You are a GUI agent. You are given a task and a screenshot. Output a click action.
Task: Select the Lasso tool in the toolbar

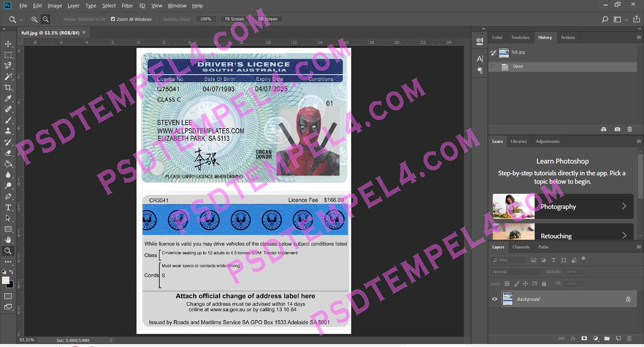pos(8,66)
